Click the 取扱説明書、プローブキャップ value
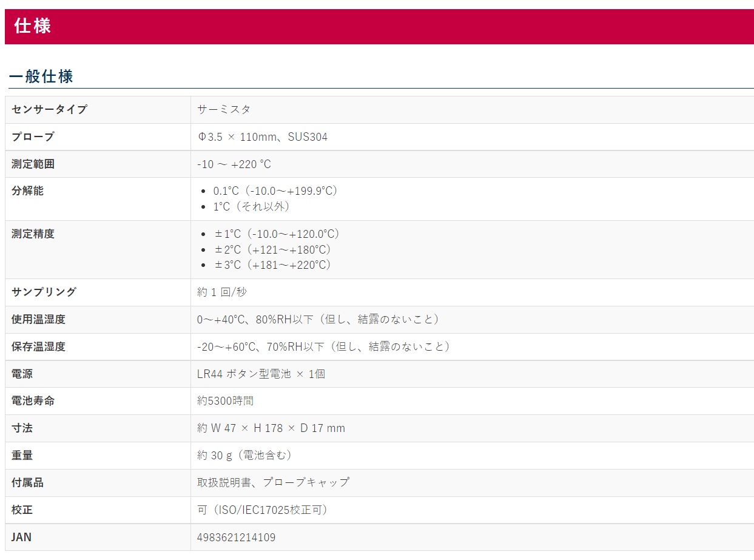 pos(274,483)
